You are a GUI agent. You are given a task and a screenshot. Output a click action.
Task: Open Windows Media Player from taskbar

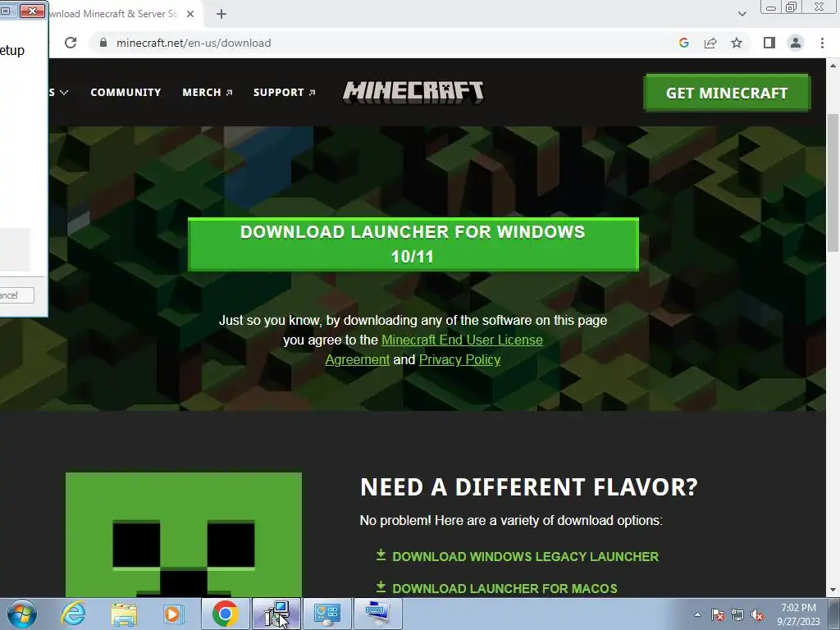click(x=173, y=614)
